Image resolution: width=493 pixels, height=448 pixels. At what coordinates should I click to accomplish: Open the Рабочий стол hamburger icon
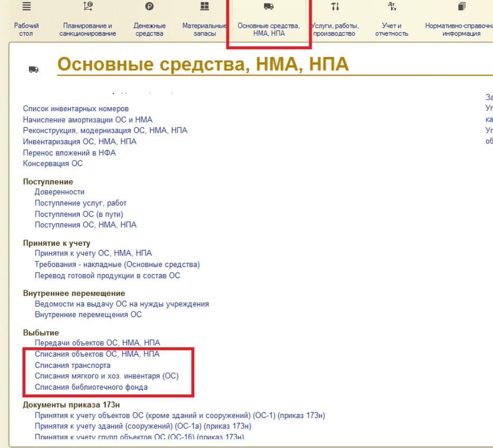(26, 6)
